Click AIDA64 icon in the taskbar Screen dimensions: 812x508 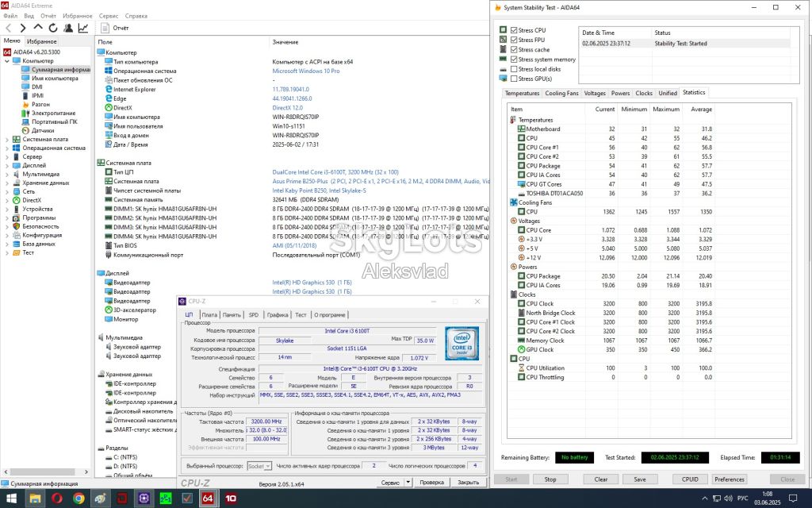click(207, 498)
